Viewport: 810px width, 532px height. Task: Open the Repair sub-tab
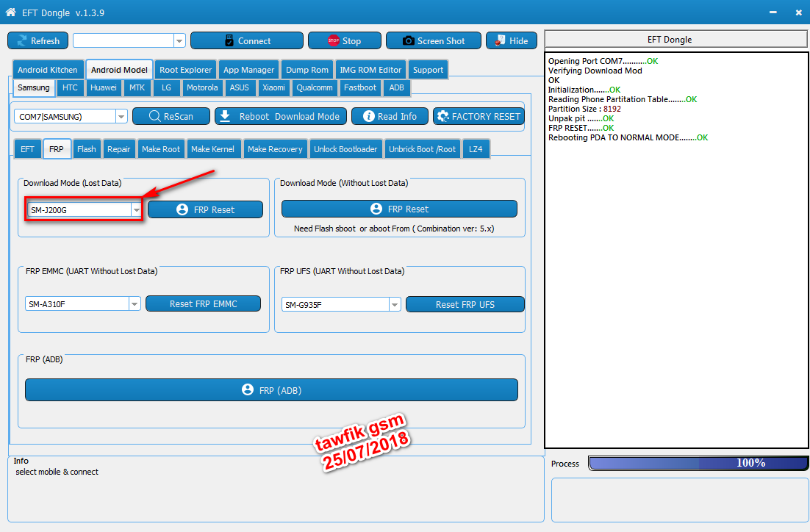coord(119,149)
